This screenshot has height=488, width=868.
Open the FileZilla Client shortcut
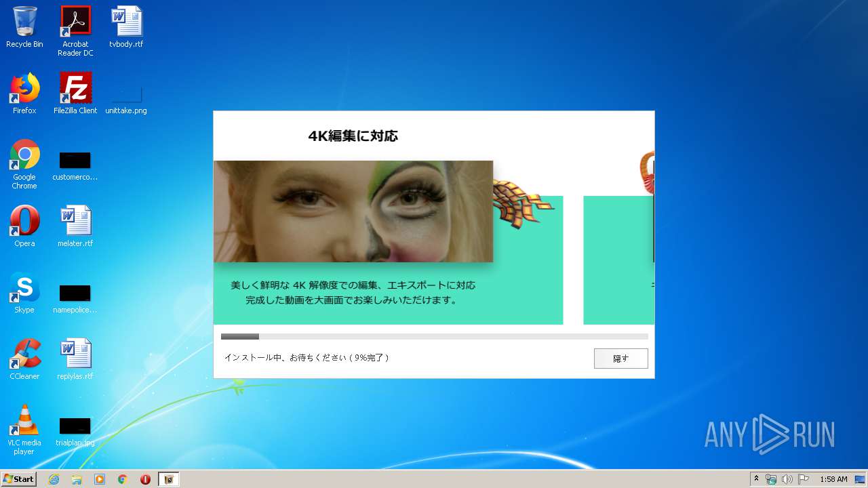point(75,94)
